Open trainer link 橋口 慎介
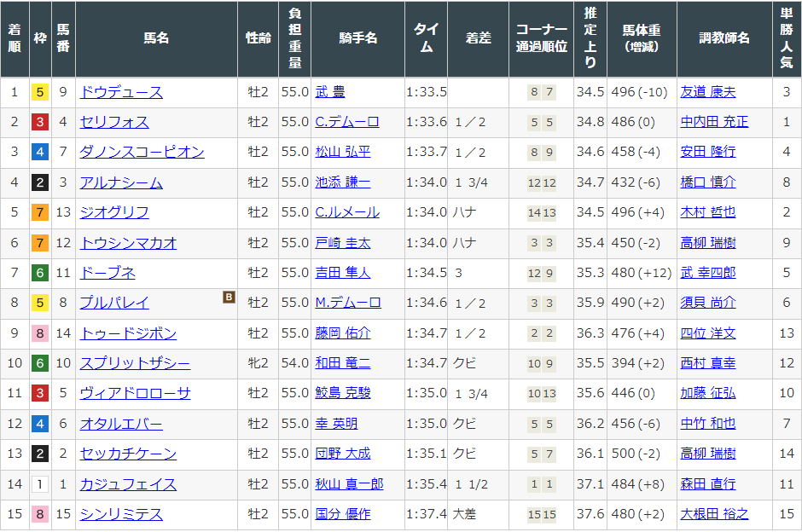Viewport: 802px width, 532px height. pos(708,182)
